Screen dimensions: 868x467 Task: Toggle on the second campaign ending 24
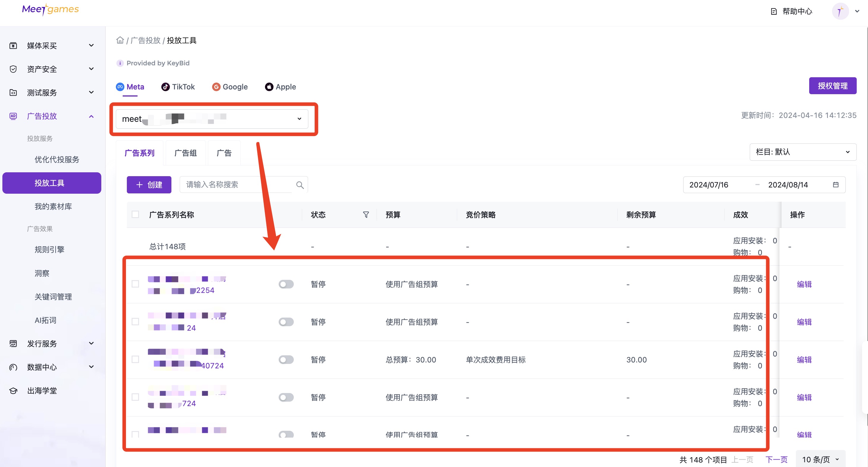click(286, 322)
